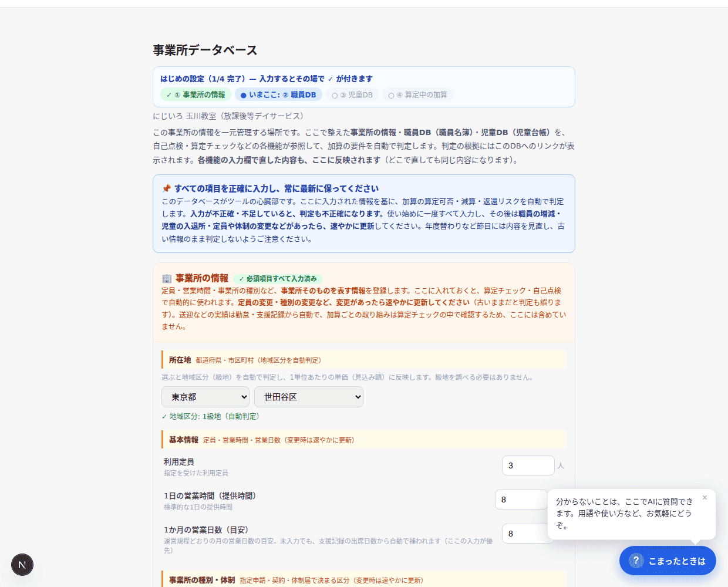Click the 地域区分: 1級地（自動判定） text

pos(210,416)
